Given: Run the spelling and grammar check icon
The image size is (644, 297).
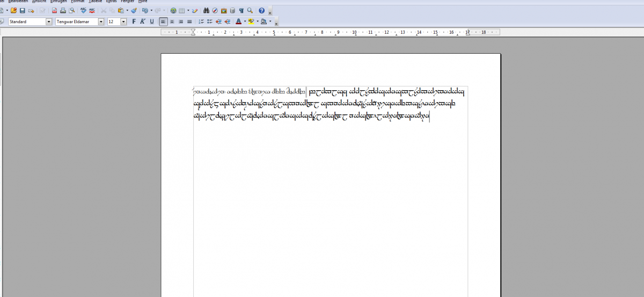Looking at the screenshot, I should click(x=83, y=10).
